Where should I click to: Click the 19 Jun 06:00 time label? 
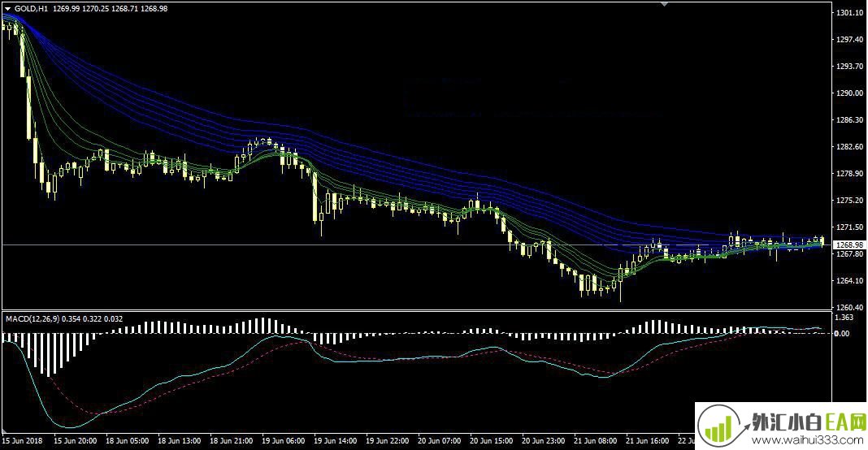284,440
